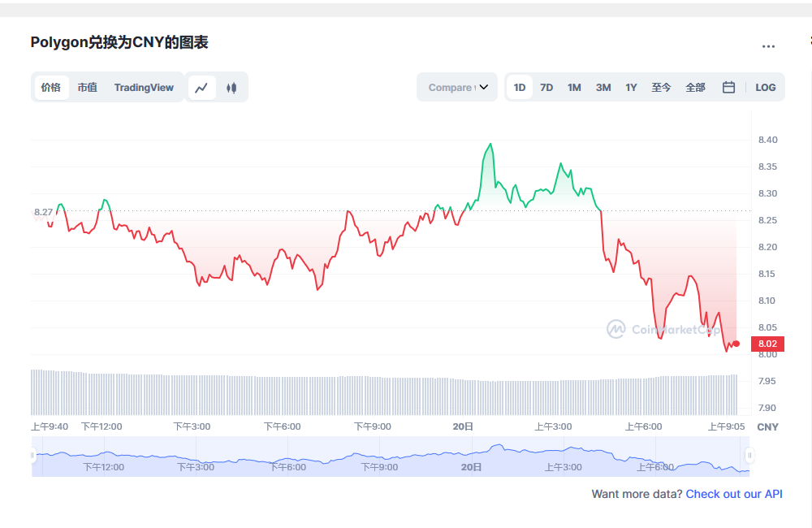Viewport: 812px width, 528px height.
Task: Choose the 1Y time range
Action: (x=631, y=88)
